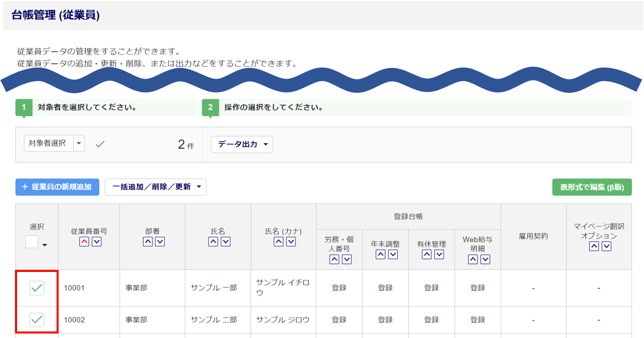This screenshot has width=644, height=338.
Task: Sort 年末調整 column ascending
Action: 381,254
